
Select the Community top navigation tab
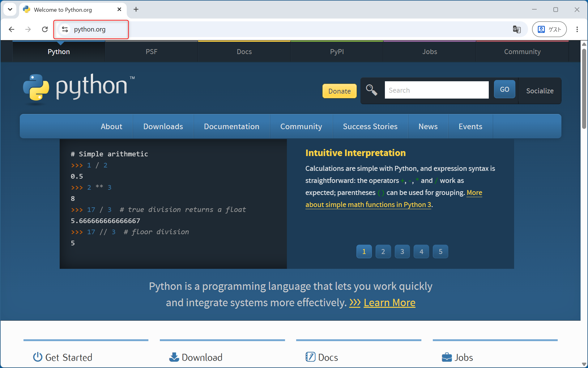tap(522, 52)
